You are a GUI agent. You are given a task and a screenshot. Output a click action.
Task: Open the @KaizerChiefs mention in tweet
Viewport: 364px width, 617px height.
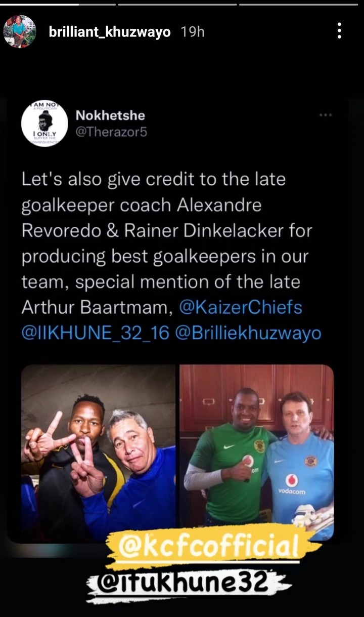click(241, 307)
